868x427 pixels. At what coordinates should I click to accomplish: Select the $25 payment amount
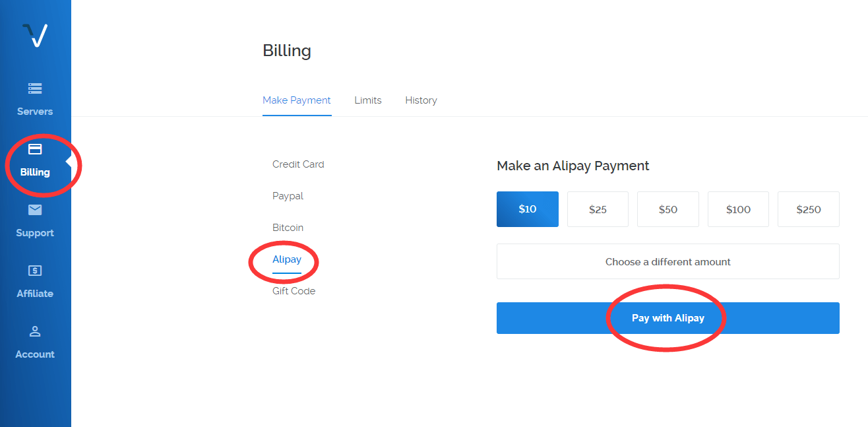598,209
